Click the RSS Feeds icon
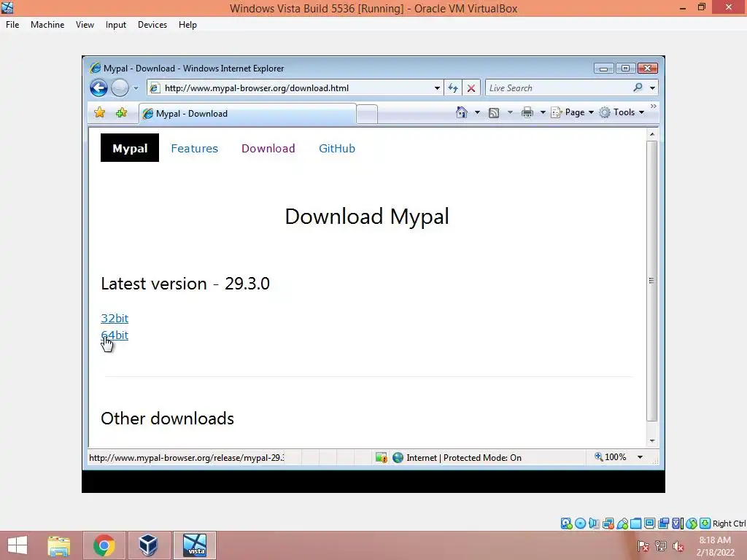This screenshot has width=747, height=560. [x=494, y=113]
